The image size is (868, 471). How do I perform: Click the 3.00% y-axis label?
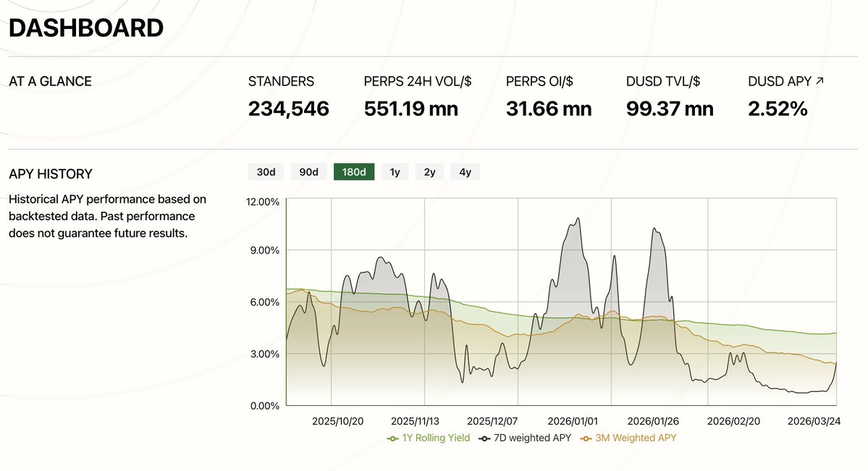click(x=265, y=354)
